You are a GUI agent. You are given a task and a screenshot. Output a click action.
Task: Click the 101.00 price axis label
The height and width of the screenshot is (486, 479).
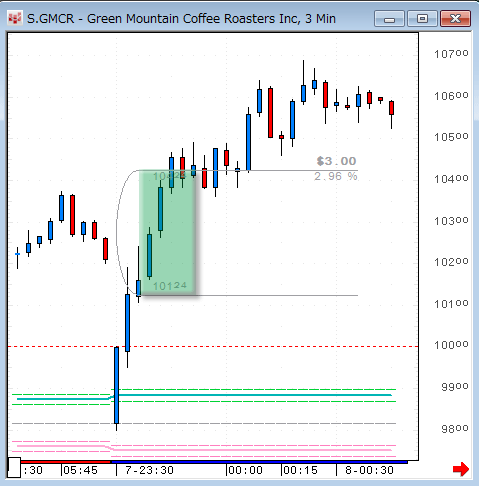point(451,304)
